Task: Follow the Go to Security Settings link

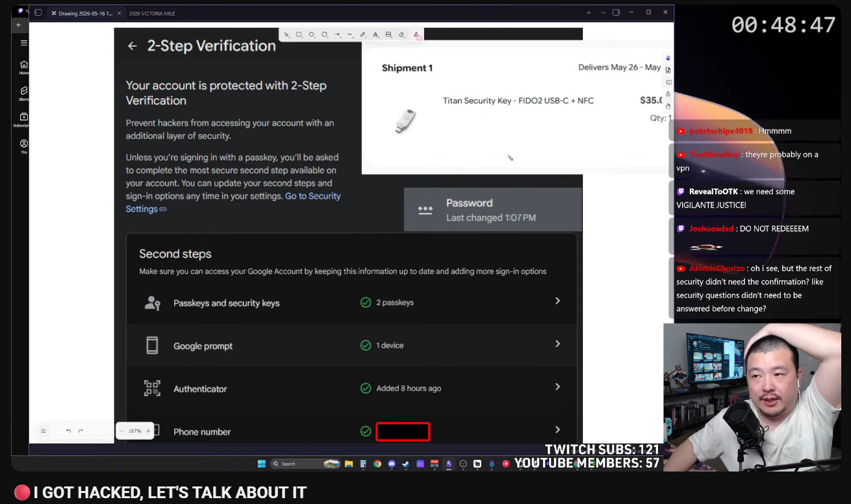Action: click(233, 202)
